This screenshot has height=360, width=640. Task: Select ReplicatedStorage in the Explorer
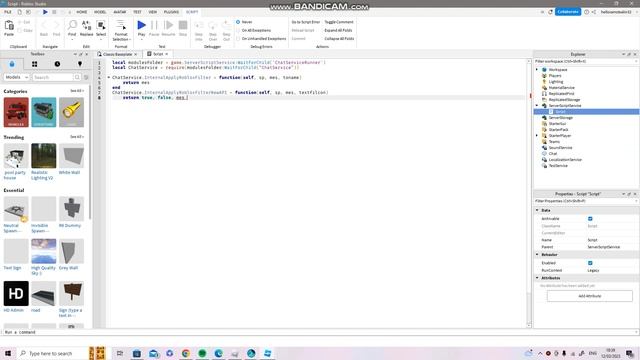pyautogui.click(x=564, y=100)
